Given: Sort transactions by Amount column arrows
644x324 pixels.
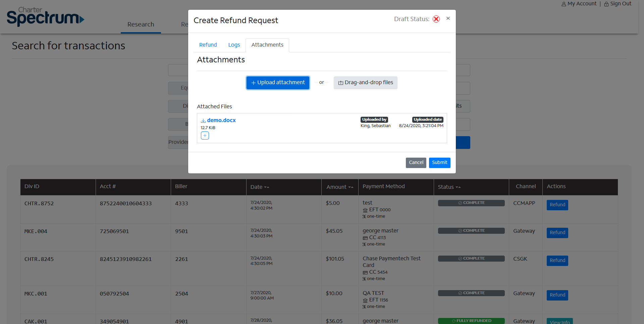Looking at the screenshot, I should [x=351, y=187].
